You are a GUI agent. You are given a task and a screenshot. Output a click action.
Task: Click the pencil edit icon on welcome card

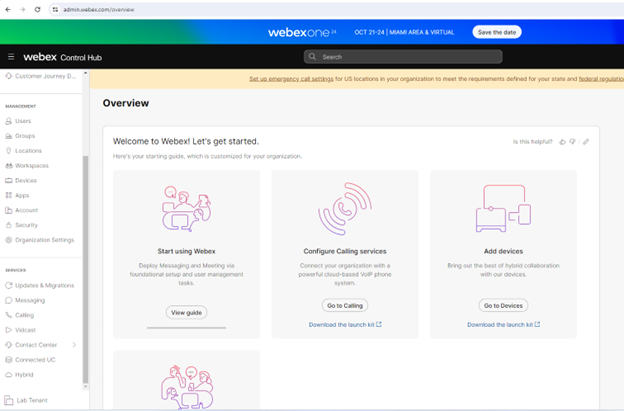point(586,142)
